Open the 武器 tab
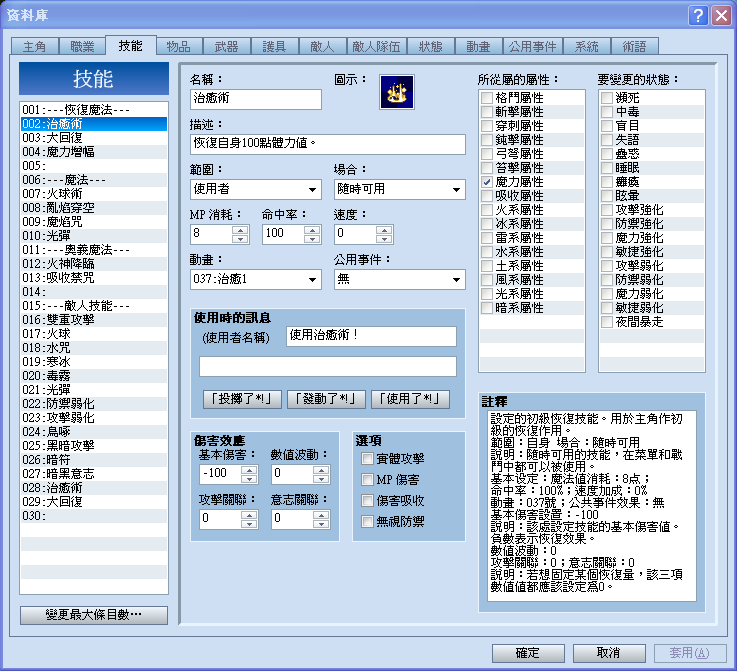The image size is (737, 671). click(227, 47)
